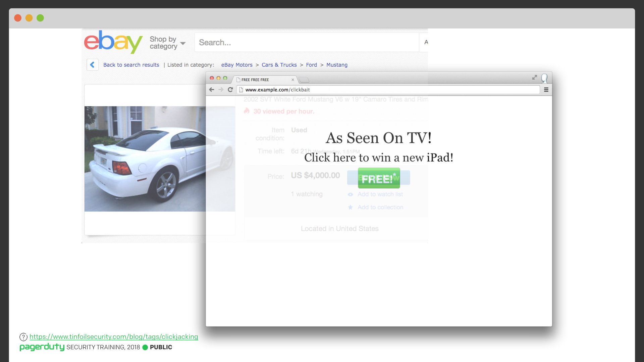Open the eBay Motors breadcrumb link
Screen dimensions: 644x362
click(237, 65)
